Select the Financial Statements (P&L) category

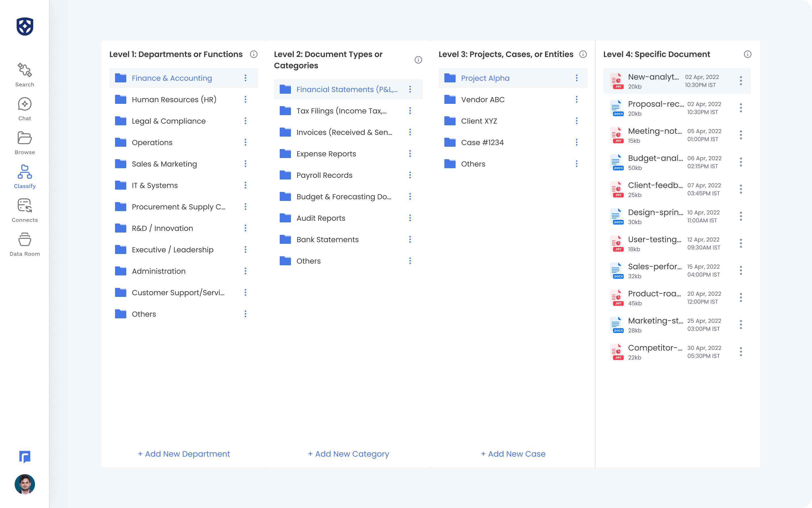tap(348, 89)
